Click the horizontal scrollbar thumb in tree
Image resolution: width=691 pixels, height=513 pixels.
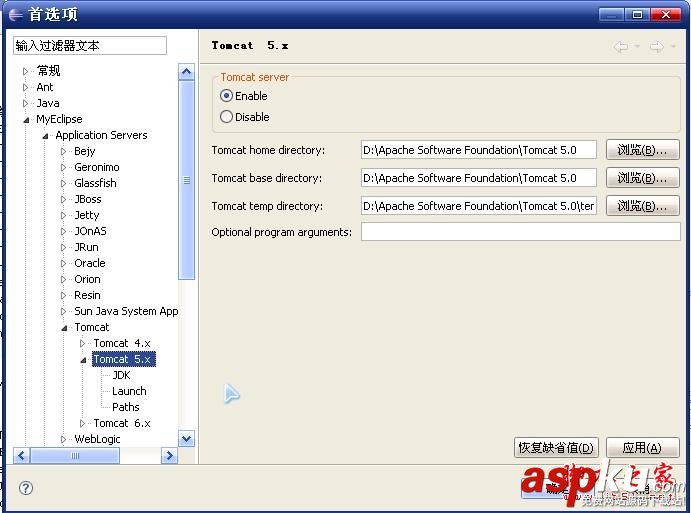tap(75, 455)
